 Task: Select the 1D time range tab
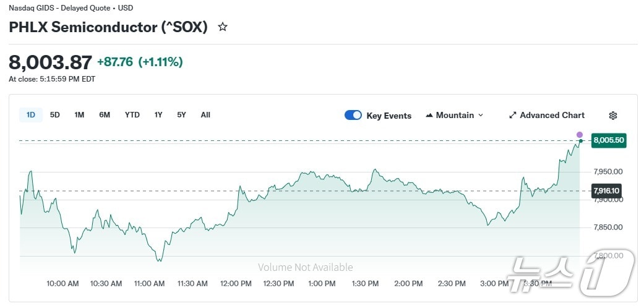coord(30,115)
